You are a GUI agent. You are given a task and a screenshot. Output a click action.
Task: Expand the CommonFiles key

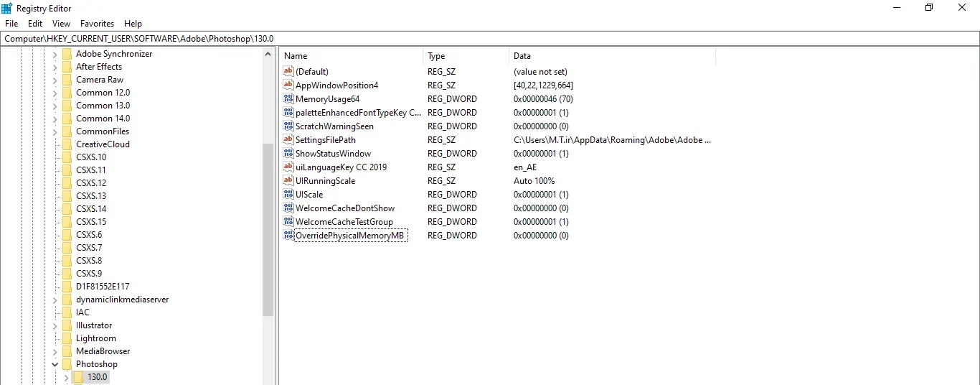click(55, 131)
